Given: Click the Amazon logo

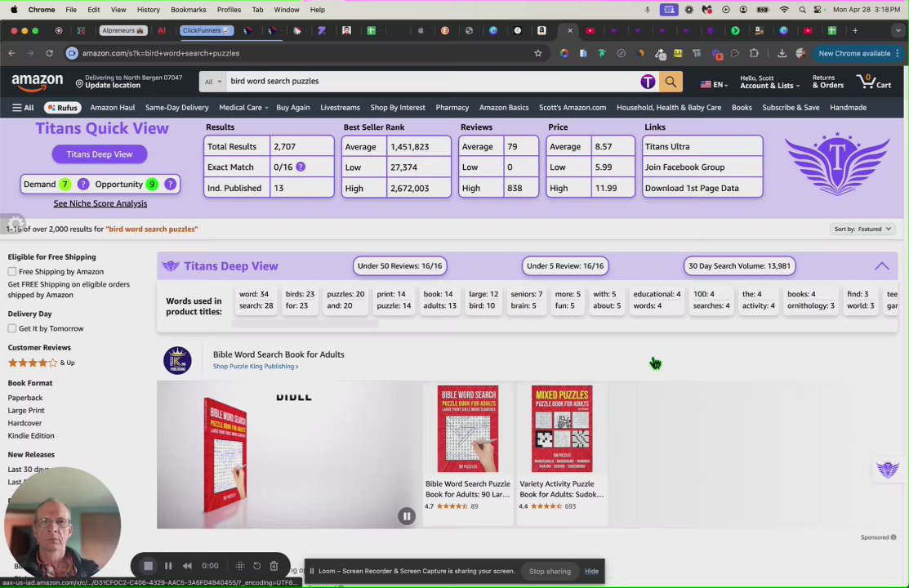Looking at the screenshot, I should click(37, 82).
